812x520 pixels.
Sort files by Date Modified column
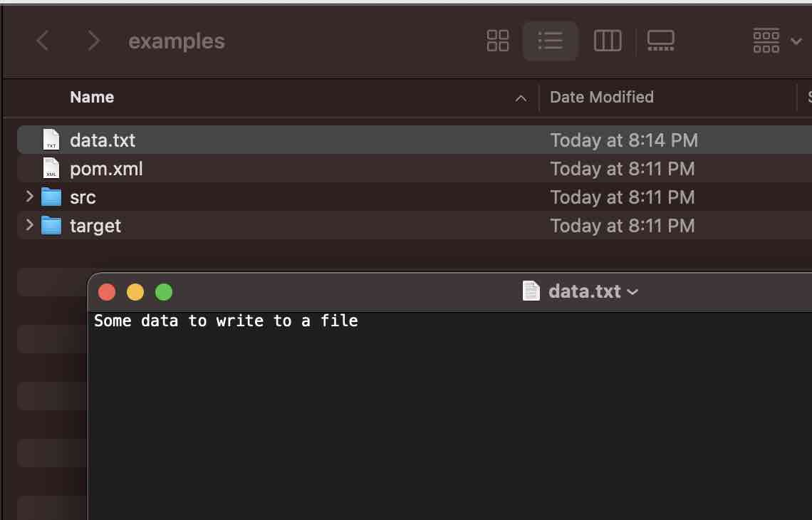(x=601, y=97)
